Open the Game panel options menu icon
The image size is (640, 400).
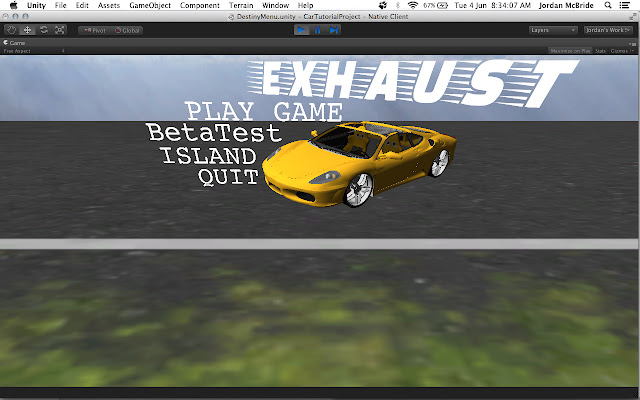coord(633,43)
